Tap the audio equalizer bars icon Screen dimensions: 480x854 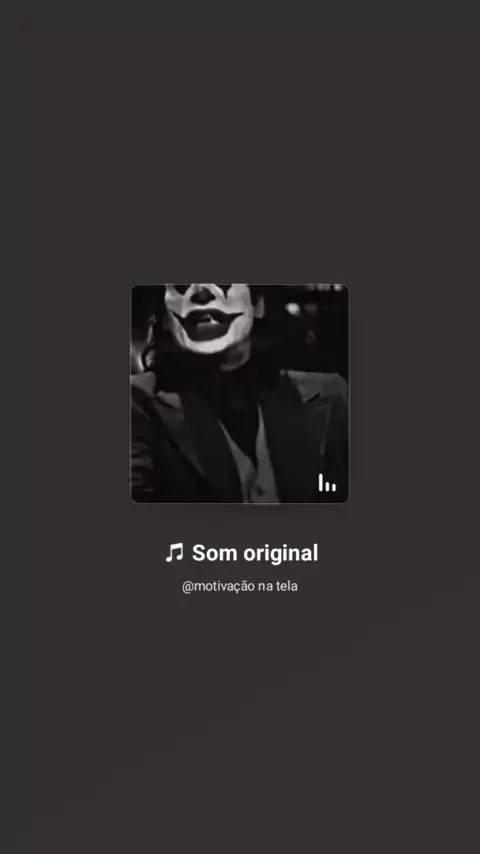point(327,483)
